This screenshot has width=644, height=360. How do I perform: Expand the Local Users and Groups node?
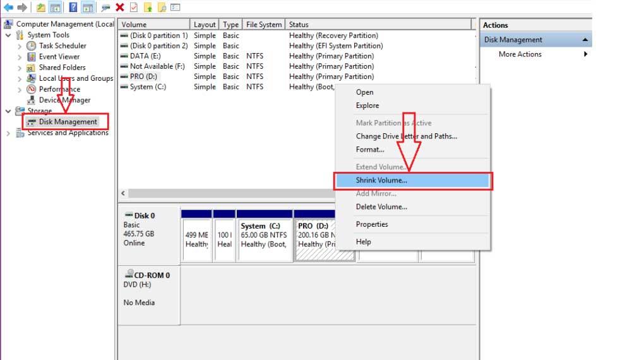pyautogui.click(x=20, y=78)
